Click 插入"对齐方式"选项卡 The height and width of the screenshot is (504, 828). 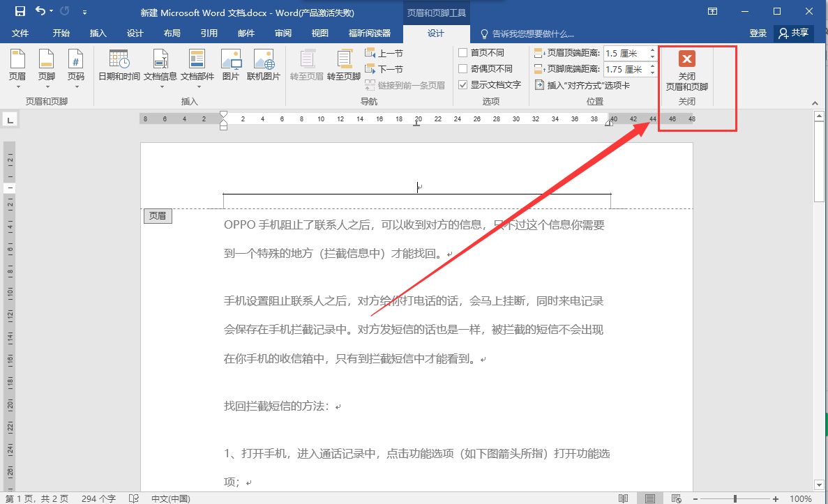tap(582, 85)
